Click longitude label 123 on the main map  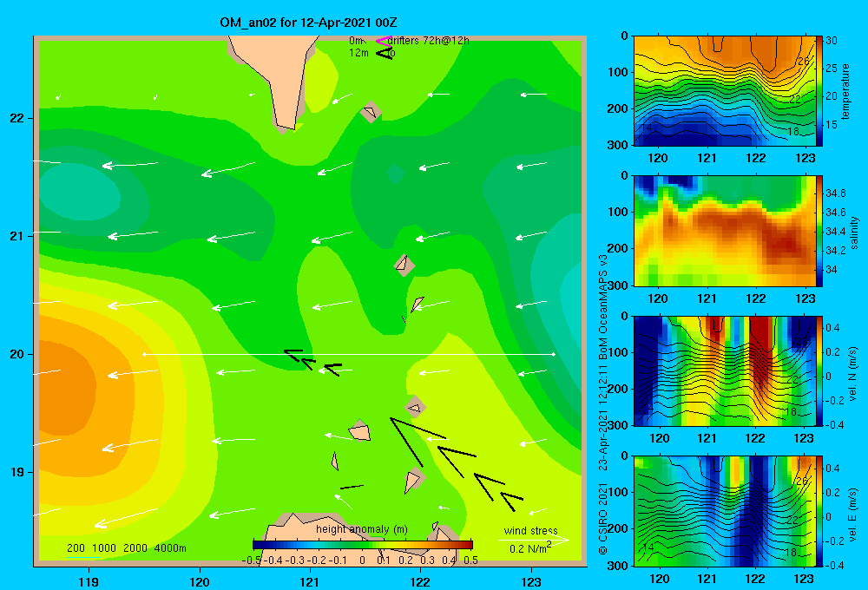pyautogui.click(x=531, y=581)
